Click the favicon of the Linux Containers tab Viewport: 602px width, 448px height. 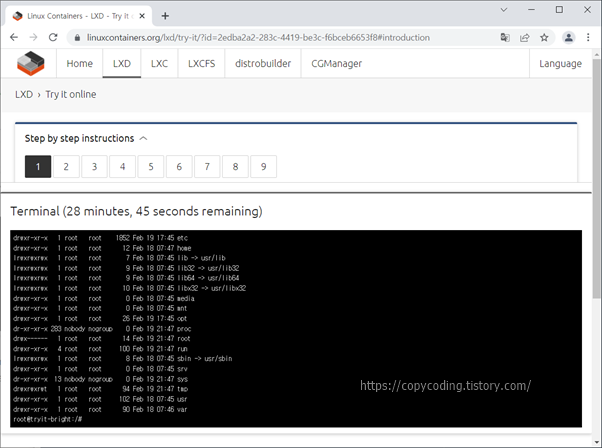(x=17, y=16)
